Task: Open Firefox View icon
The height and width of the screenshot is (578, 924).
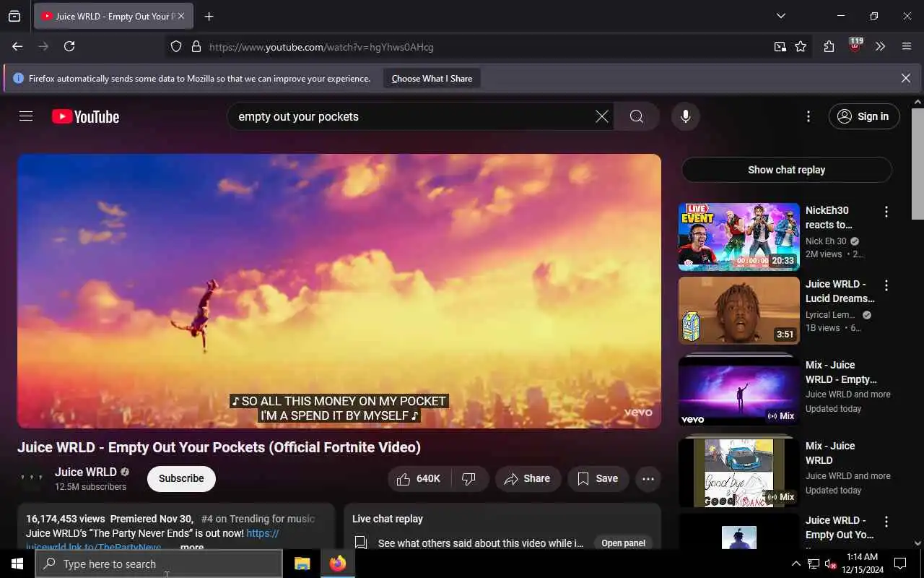Action: (14, 16)
